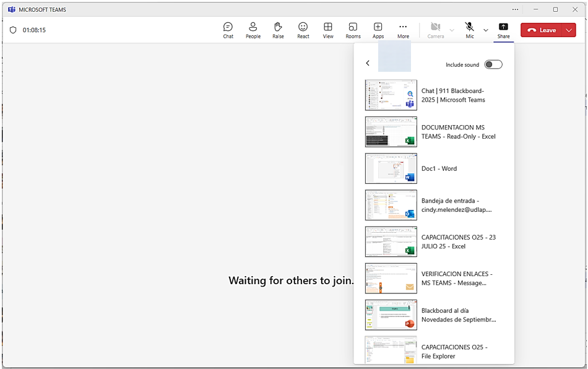Open breakout Rooms
Image resolution: width=588 pixels, height=369 pixels.
point(353,30)
